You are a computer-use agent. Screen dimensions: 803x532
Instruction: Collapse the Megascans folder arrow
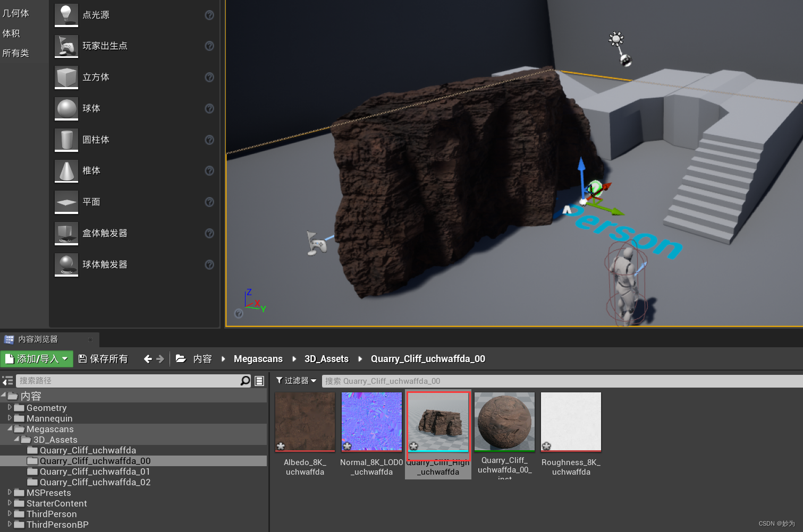10,428
